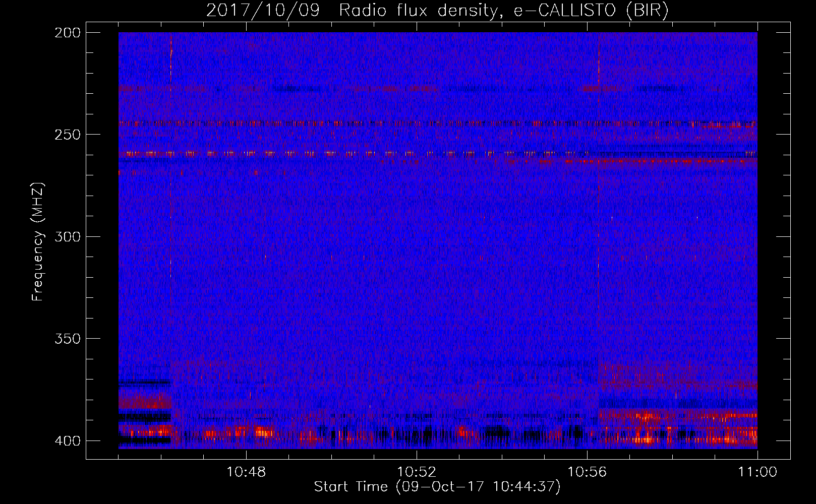The height and width of the screenshot is (504, 816).
Task: Click the '11:00' time tick label
Action: [x=757, y=472]
